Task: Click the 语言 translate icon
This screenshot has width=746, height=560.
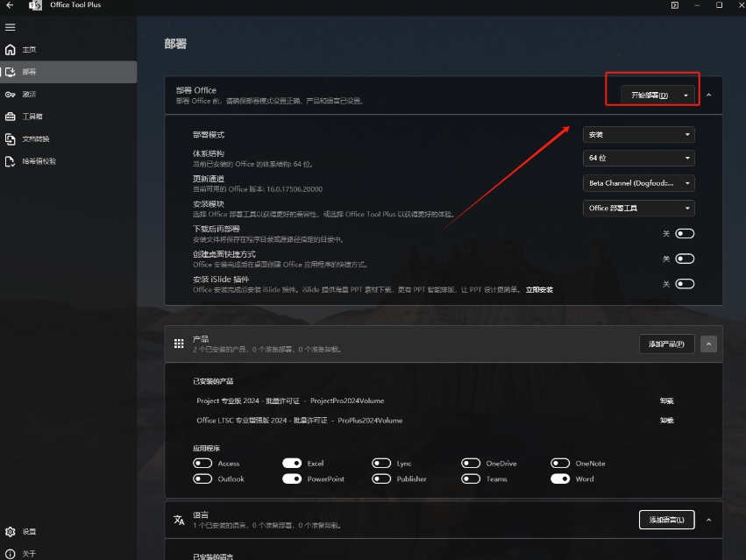Action: coord(179,520)
